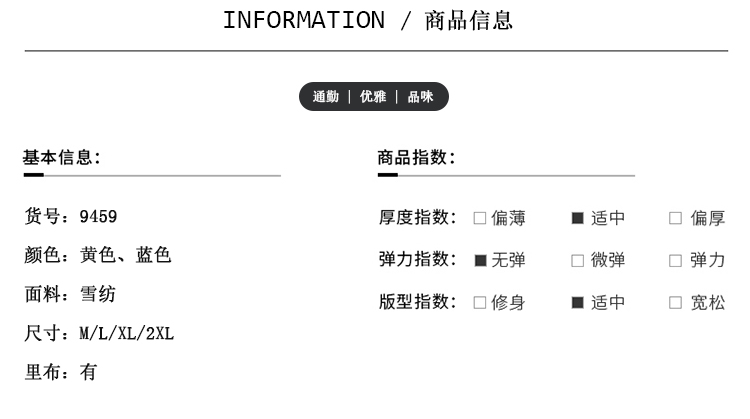Viewport: 750px width, 419px height.
Task: Check the 宽松 fit checkbox
Action: click(x=675, y=302)
